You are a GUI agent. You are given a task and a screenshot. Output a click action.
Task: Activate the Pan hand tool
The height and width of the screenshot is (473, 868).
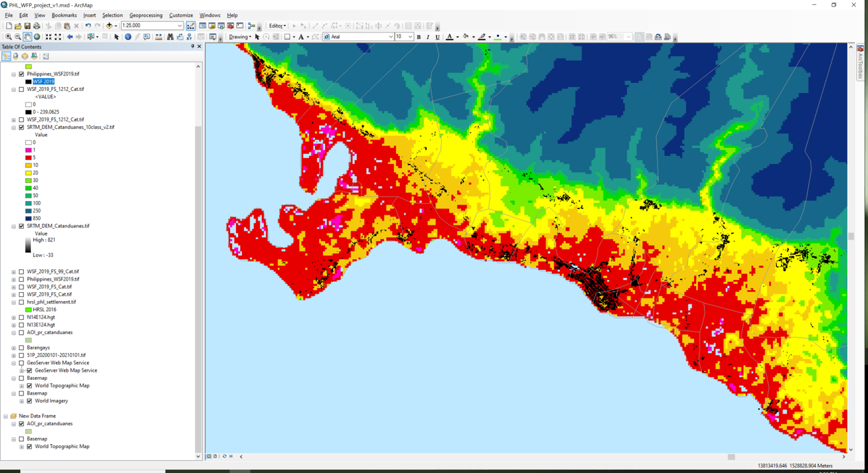pos(28,37)
